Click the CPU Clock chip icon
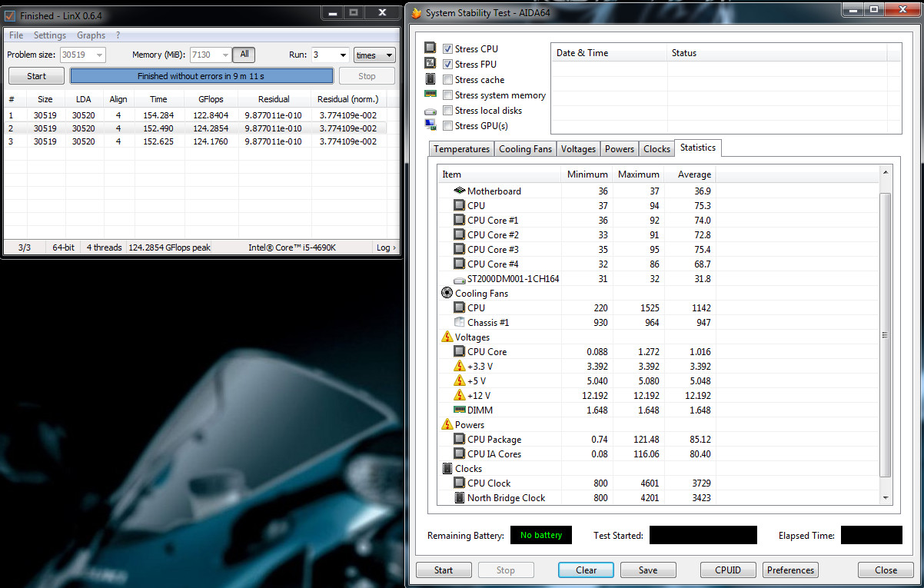 click(460, 483)
